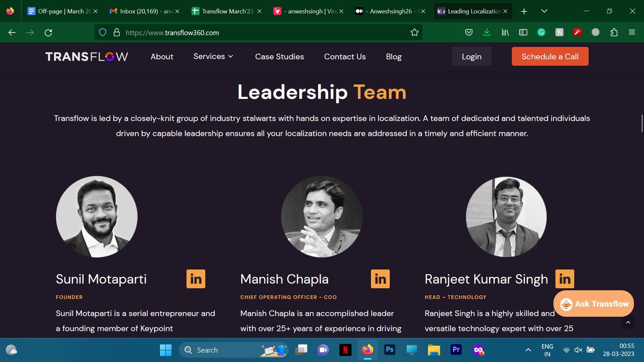Click the Schedule a Call button
The height and width of the screenshot is (362, 644).
(550, 56)
